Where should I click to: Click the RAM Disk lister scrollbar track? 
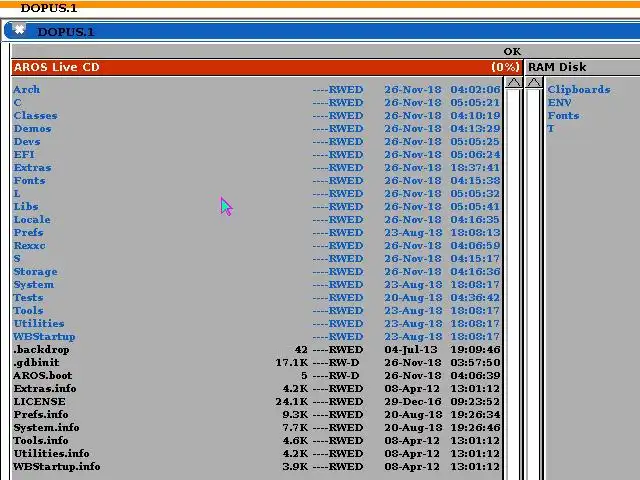[533, 284]
